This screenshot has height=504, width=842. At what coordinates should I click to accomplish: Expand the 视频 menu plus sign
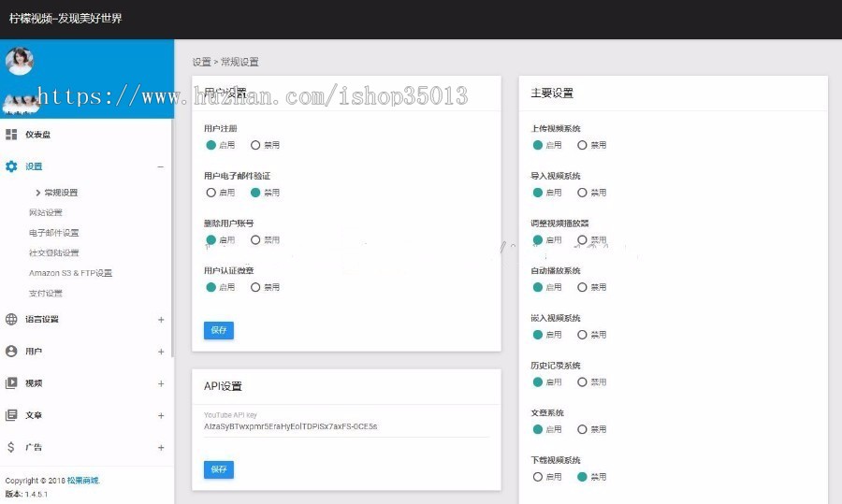(x=161, y=383)
